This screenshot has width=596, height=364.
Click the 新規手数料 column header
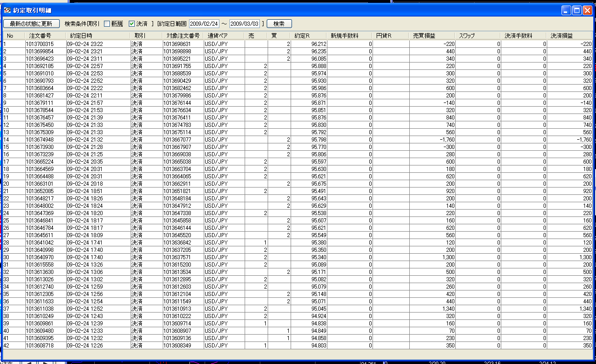pyautogui.click(x=350, y=35)
